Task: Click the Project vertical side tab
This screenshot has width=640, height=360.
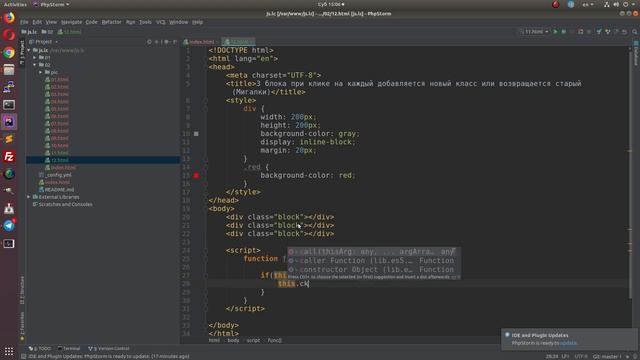Action: [22, 53]
